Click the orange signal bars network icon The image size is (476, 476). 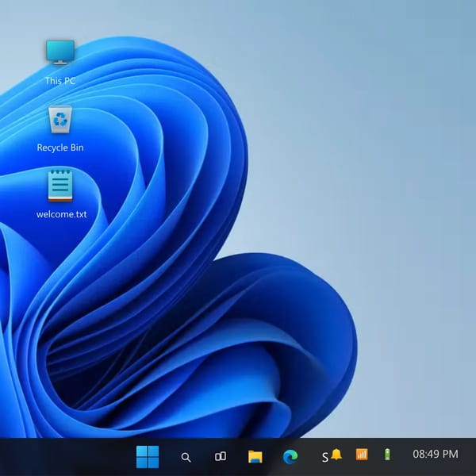coord(362,455)
